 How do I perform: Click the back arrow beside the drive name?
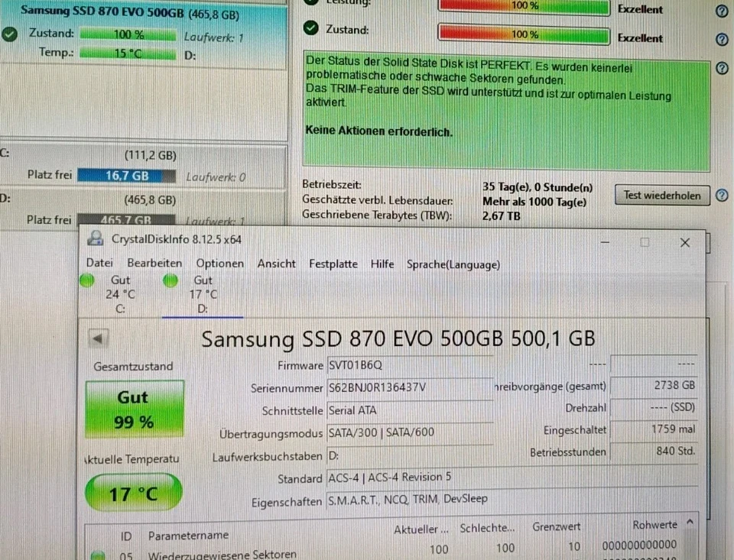click(98, 337)
